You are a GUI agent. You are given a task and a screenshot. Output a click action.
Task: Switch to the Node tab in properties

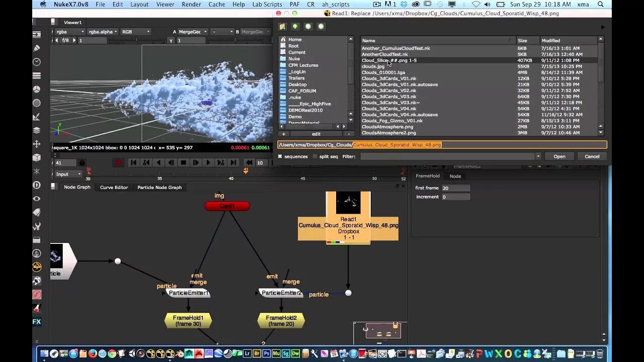[455, 176]
